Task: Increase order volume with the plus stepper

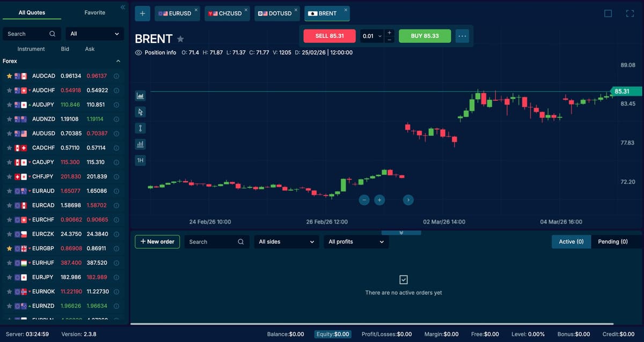Action: click(389, 32)
